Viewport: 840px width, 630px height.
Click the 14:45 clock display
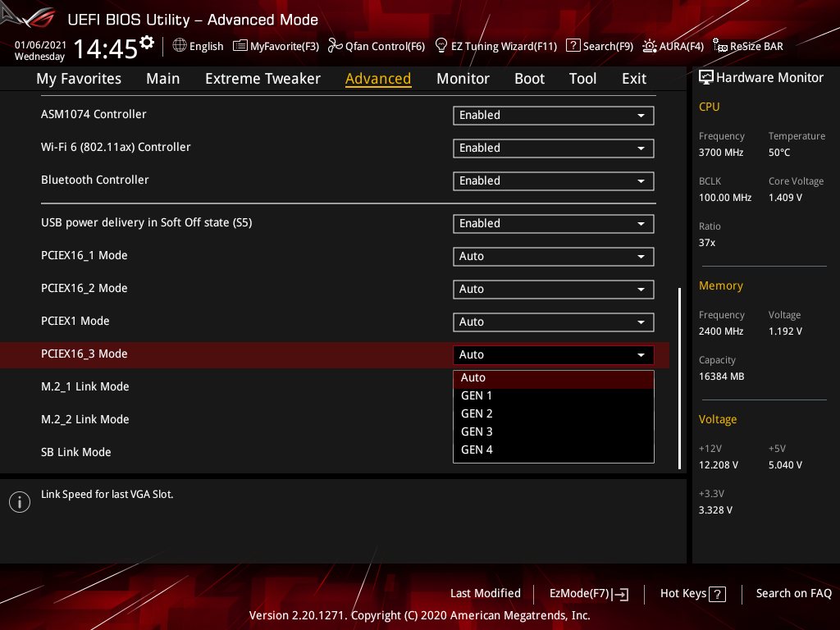[x=106, y=48]
